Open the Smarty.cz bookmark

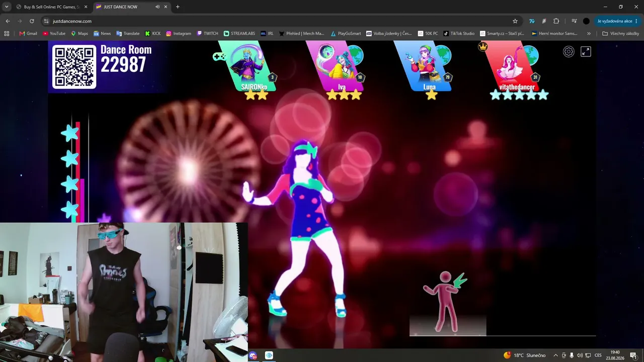point(502,34)
